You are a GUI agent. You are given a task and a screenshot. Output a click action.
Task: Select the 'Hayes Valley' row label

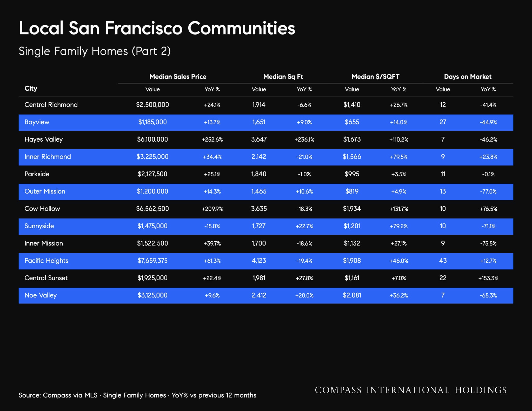click(44, 140)
